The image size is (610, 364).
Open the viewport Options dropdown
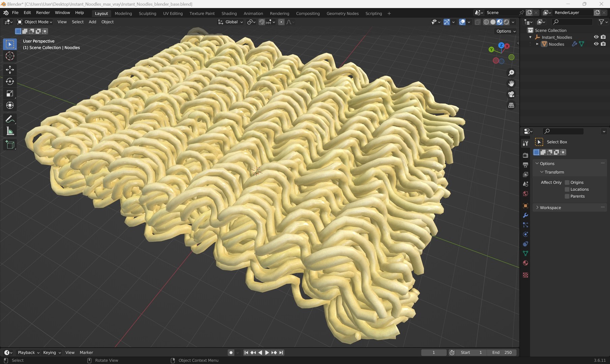(506, 31)
